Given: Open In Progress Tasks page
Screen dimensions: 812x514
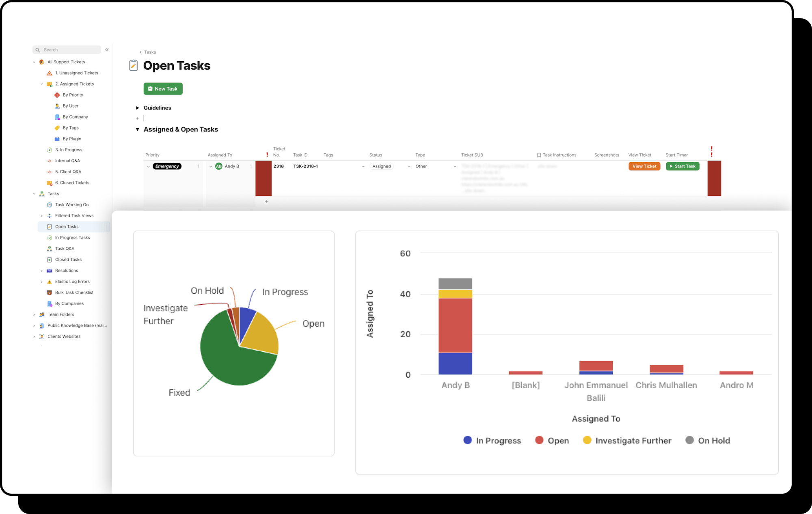Looking at the screenshot, I should 72,238.
